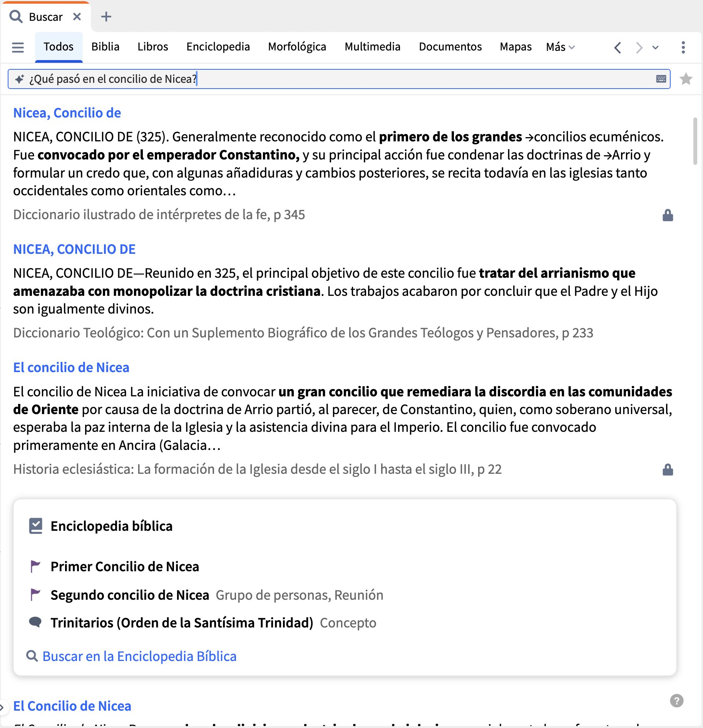The height and width of the screenshot is (728, 703).
Task: Click 'Diccionario Teológico' source citation p 233
Action: point(303,333)
